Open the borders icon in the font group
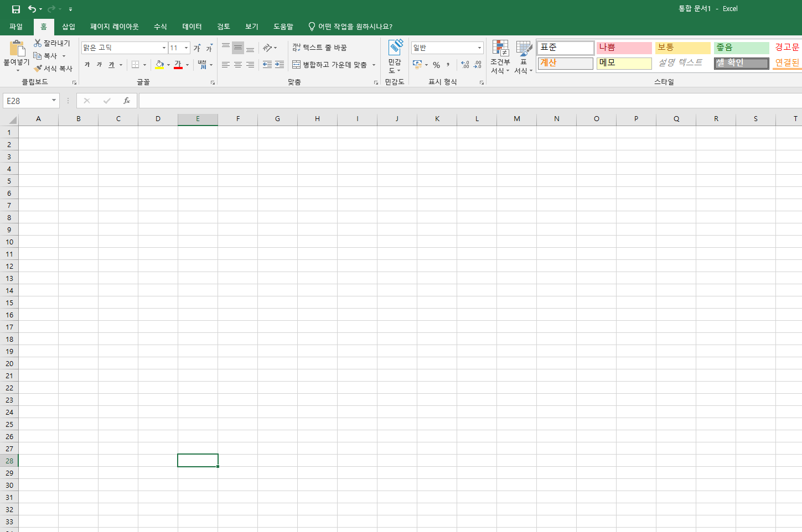 [x=136, y=65]
